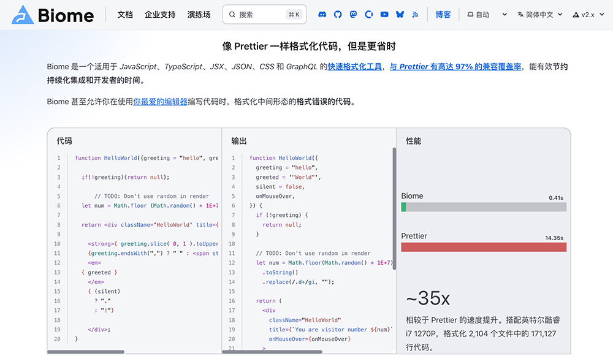
Task: Follow the 快速格式化工具 link
Action: click(x=354, y=67)
